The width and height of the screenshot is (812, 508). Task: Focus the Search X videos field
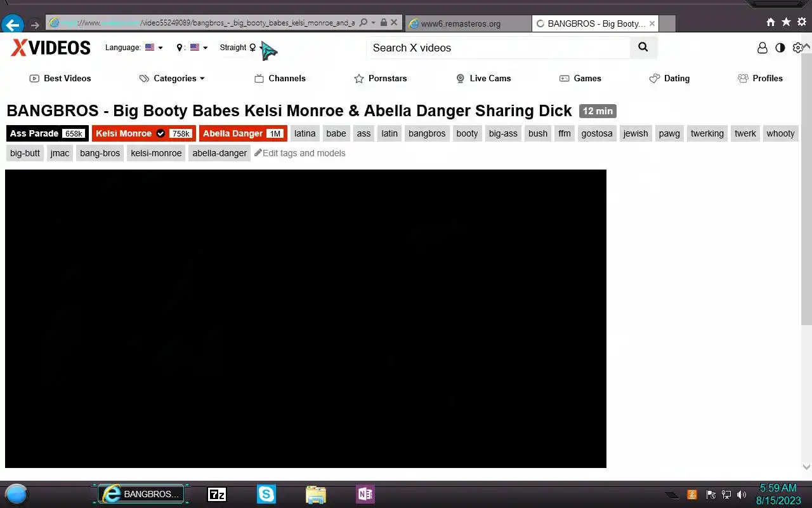point(498,48)
